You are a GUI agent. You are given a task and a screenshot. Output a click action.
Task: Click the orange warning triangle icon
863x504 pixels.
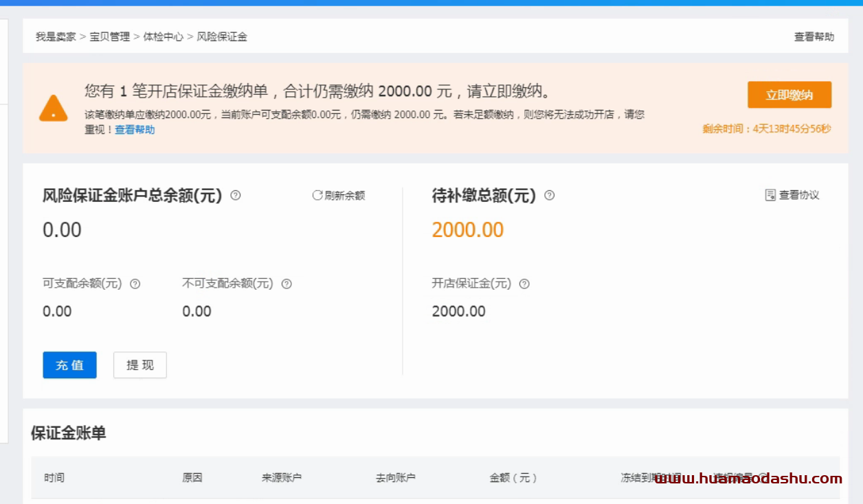coord(53,108)
